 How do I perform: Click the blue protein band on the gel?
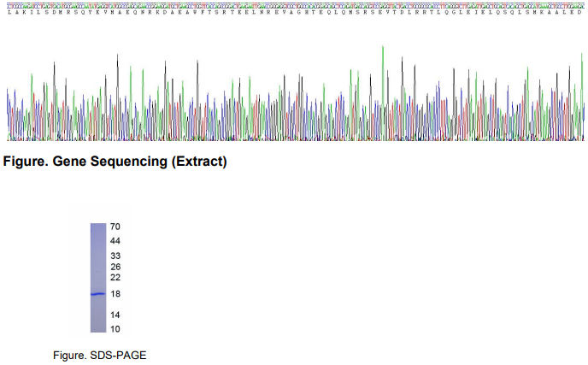98,294
